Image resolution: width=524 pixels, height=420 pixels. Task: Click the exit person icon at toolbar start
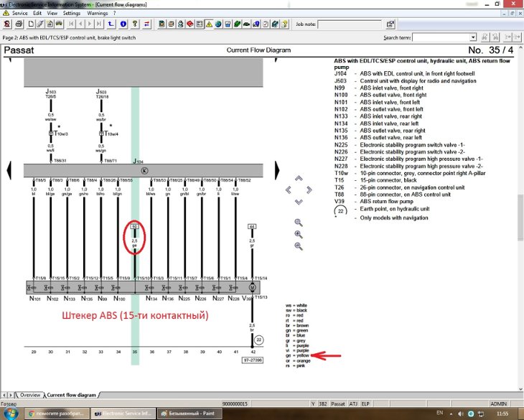7,24
